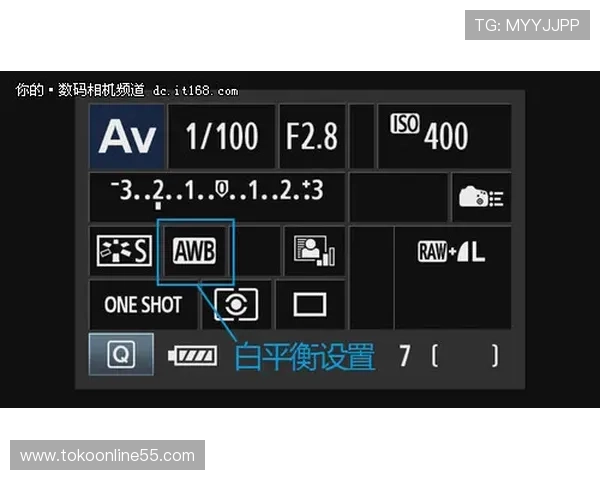Change the 1/100 shutter speed
The image size is (600, 480).
(x=222, y=136)
